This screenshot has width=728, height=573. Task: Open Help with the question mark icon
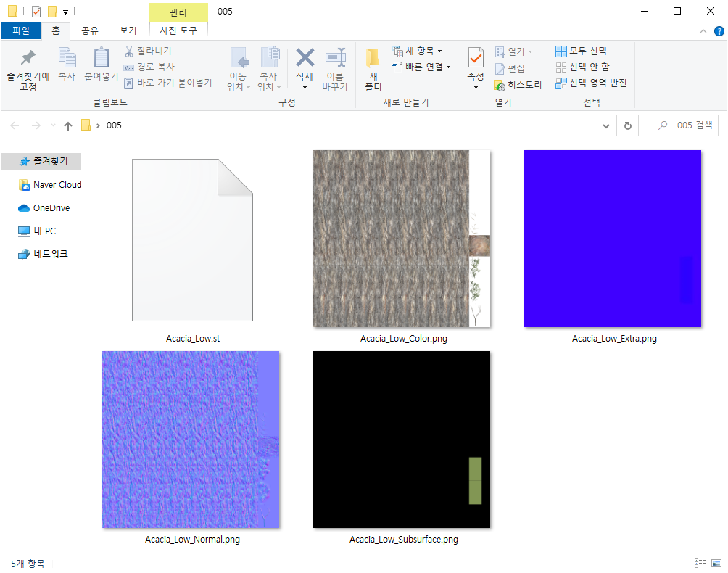coord(719,31)
